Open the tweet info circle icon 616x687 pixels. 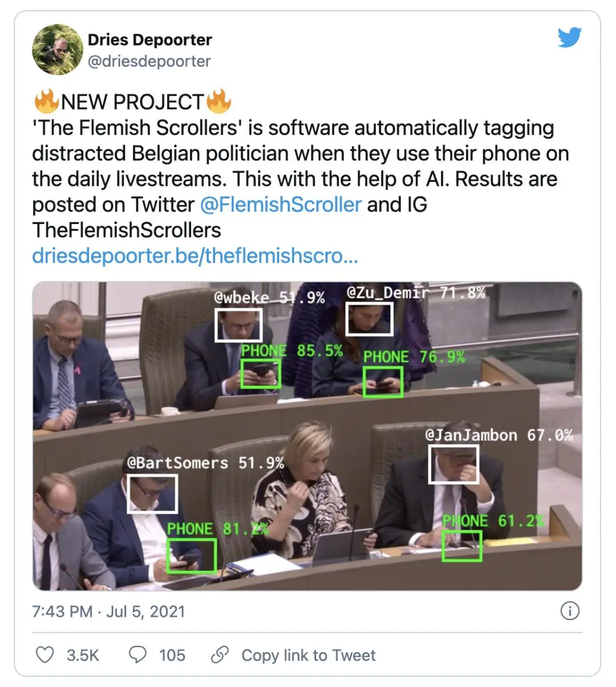(570, 611)
